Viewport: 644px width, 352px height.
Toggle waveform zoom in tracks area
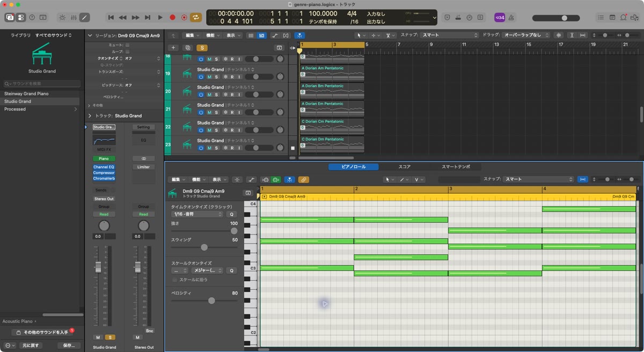558,35
